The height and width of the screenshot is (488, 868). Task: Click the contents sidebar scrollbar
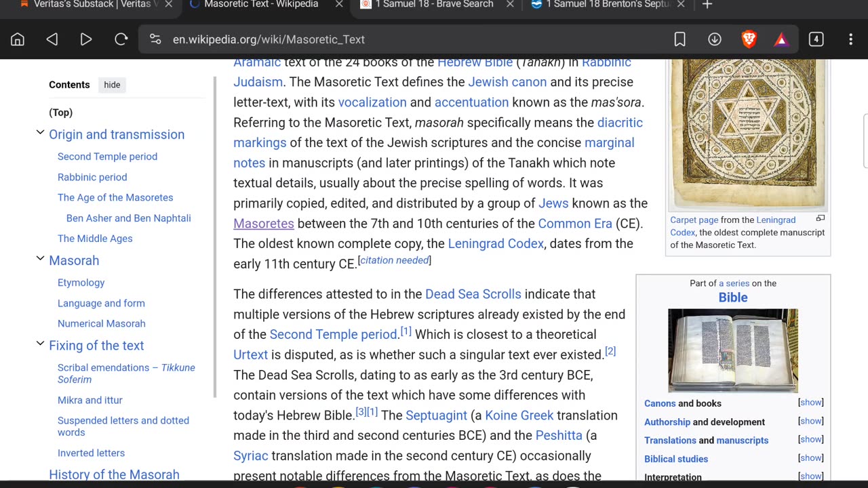point(215,237)
